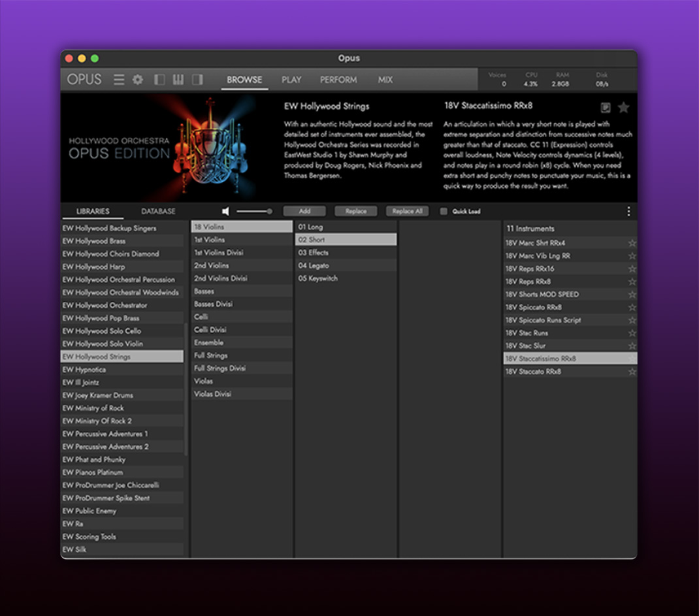Screen dimensions: 699x616
Task: Toggle the right inspector panel icon
Action: tap(197, 80)
